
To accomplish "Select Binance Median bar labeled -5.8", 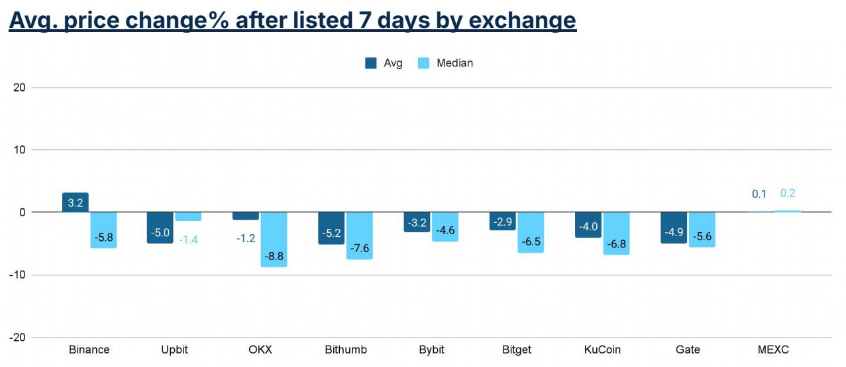I will (104, 230).
